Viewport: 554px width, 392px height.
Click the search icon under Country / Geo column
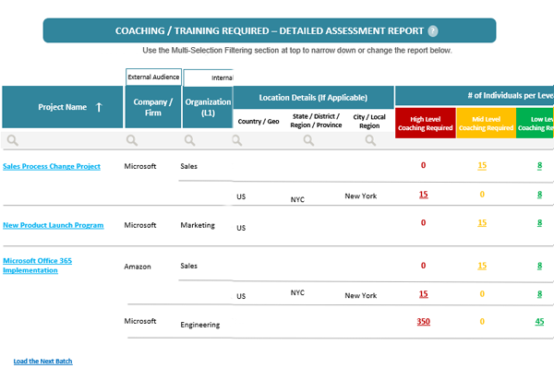click(x=237, y=140)
